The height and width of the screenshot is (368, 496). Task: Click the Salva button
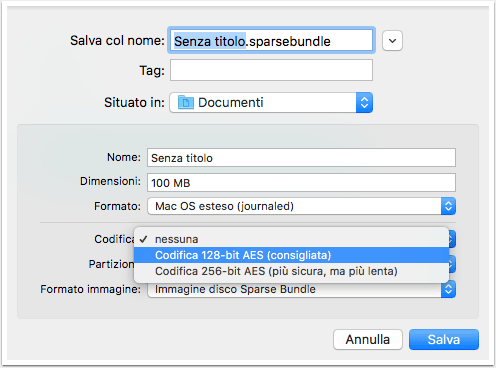pos(444,339)
